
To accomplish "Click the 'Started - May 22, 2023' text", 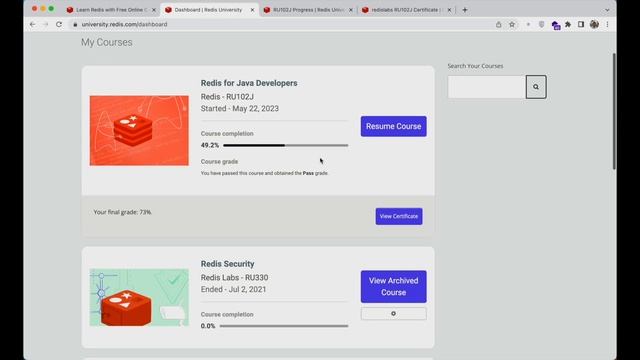I will (x=240, y=109).
